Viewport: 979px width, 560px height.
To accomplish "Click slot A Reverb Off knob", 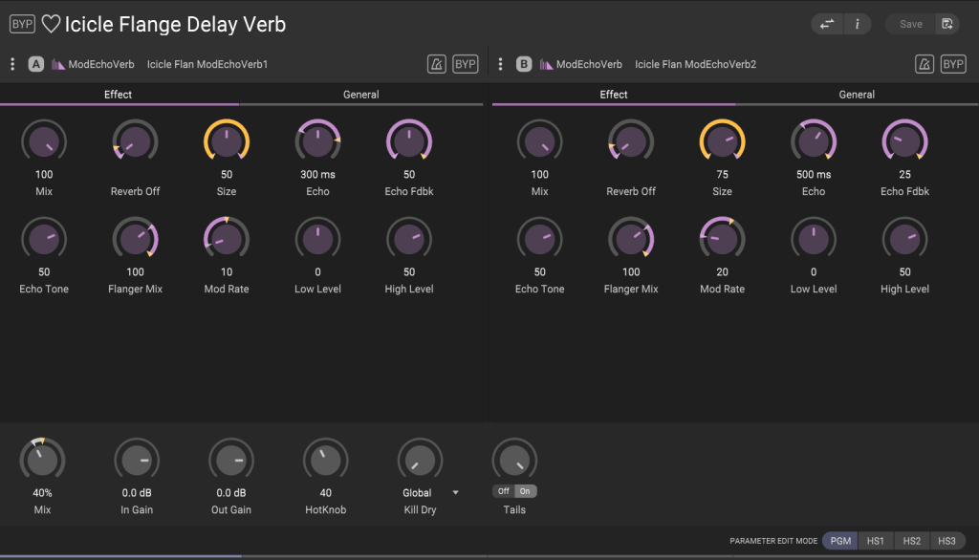I will pyautogui.click(x=135, y=141).
